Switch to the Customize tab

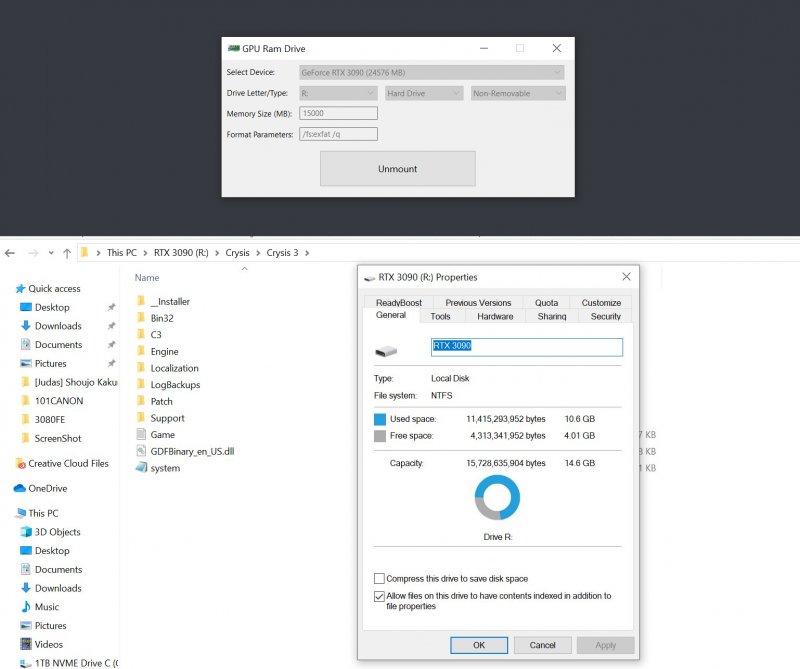pos(601,303)
